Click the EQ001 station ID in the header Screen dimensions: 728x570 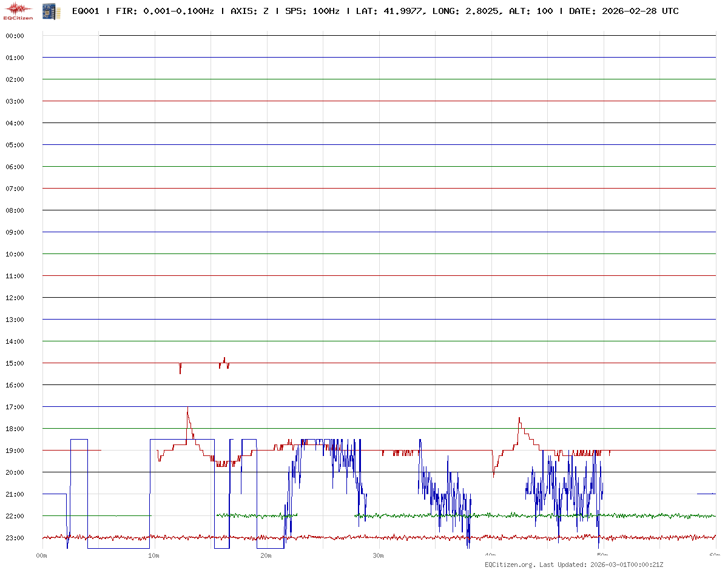pyautogui.click(x=85, y=11)
